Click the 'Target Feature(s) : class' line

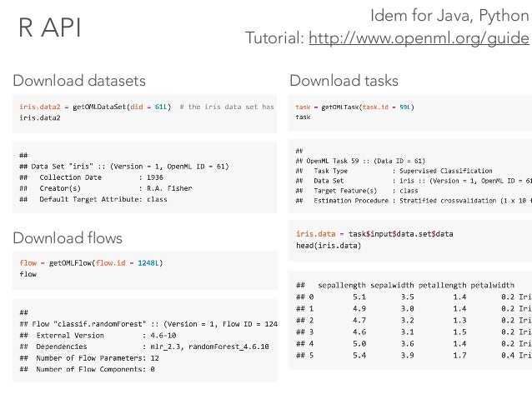coord(357,191)
